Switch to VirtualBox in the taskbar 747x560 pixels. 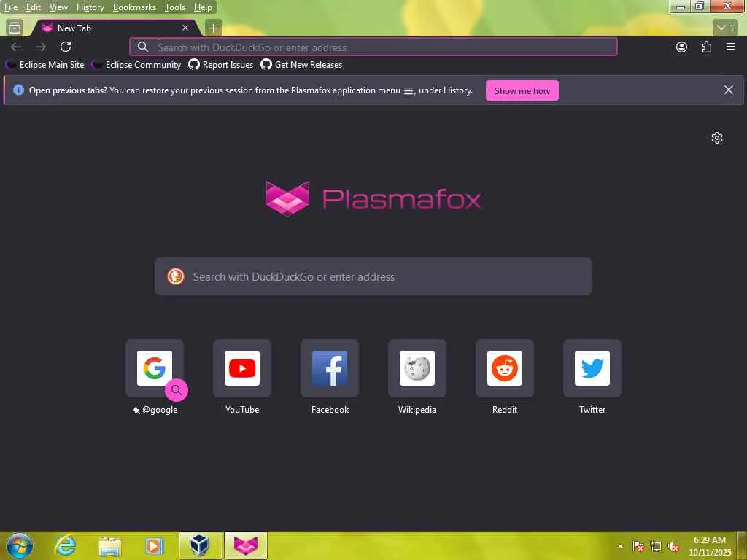point(201,545)
